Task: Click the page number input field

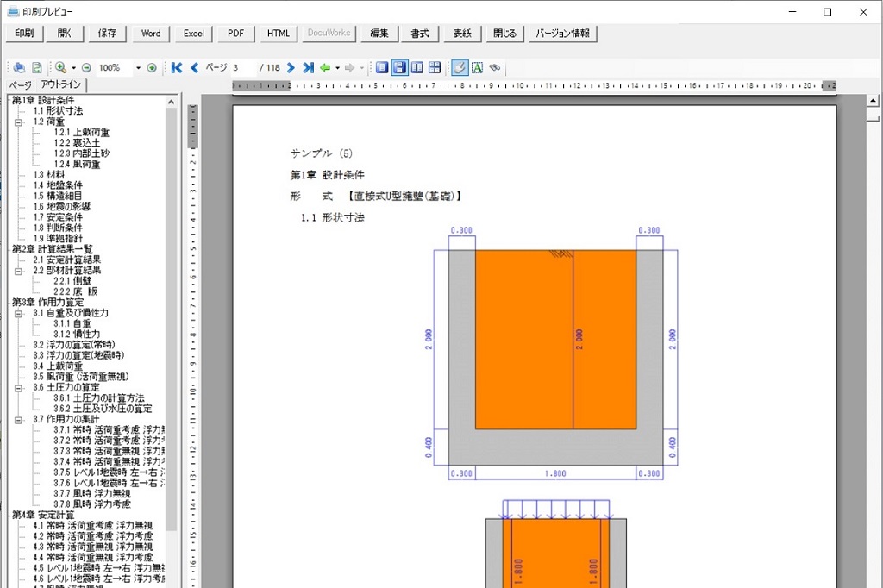Action: [x=242, y=67]
